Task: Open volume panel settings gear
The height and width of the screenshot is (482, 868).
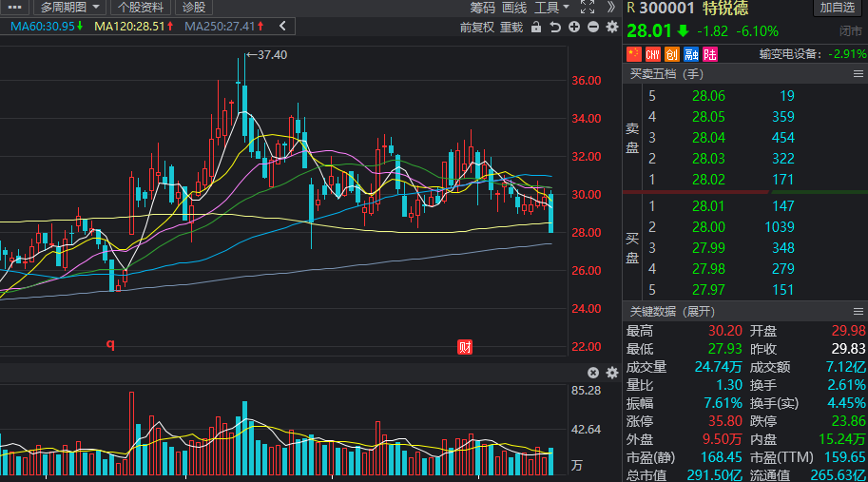Action: click(611, 373)
